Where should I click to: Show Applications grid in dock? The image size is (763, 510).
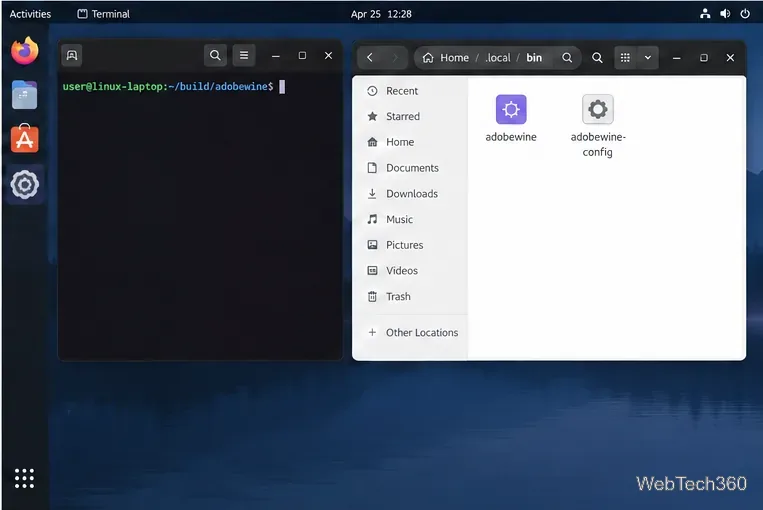(x=24, y=478)
